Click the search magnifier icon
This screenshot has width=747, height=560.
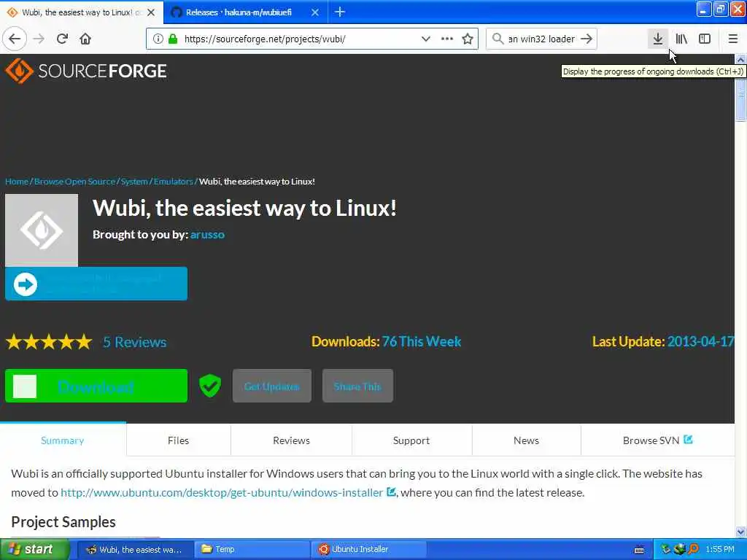point(498,39)
